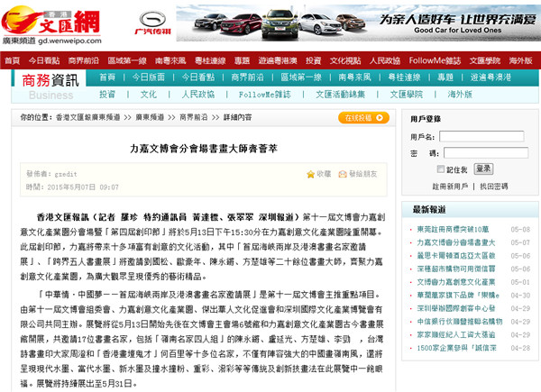Click the timestamp 2015年5月07日 09:07
The width and height of the screenshot is (541, 392).
83,187
